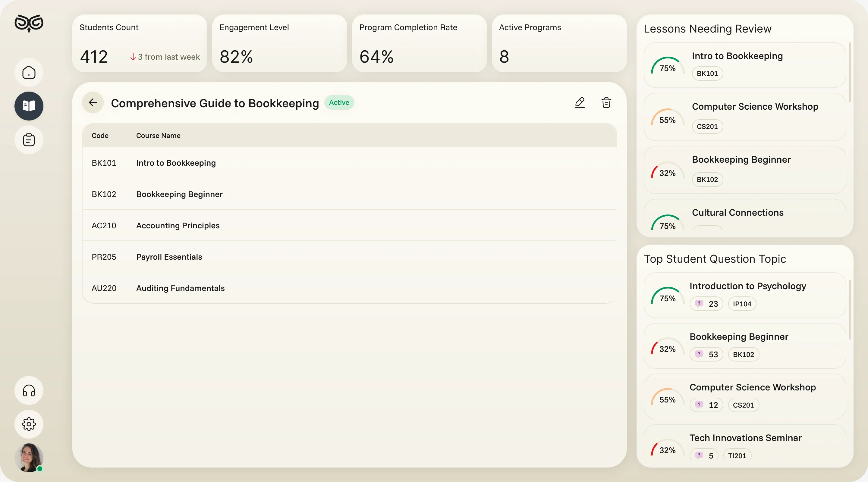Sort by the Code column header
868x482 pixels.
coord(100,136)
